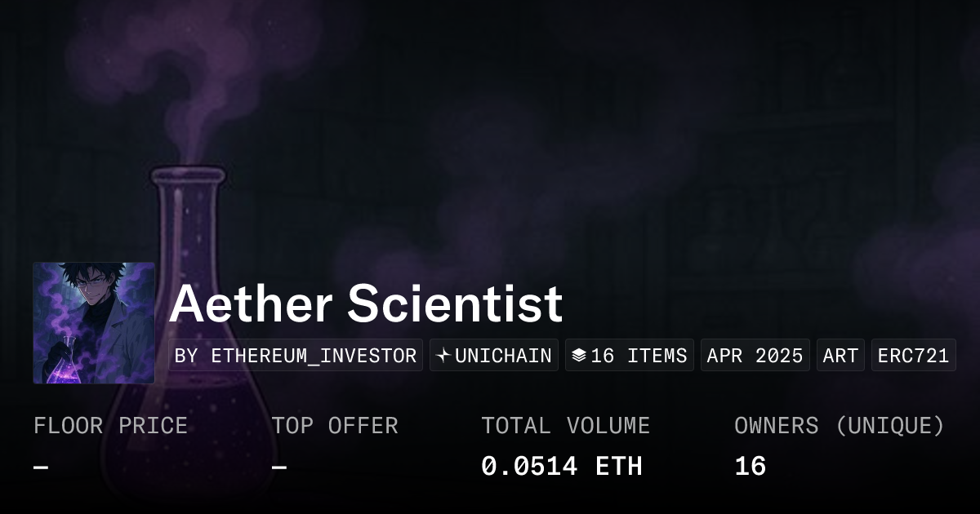This screenshot has height=514, width=980.
Task: Click the OWNERS (UNIQUE) label
Action: click(840, 426)
